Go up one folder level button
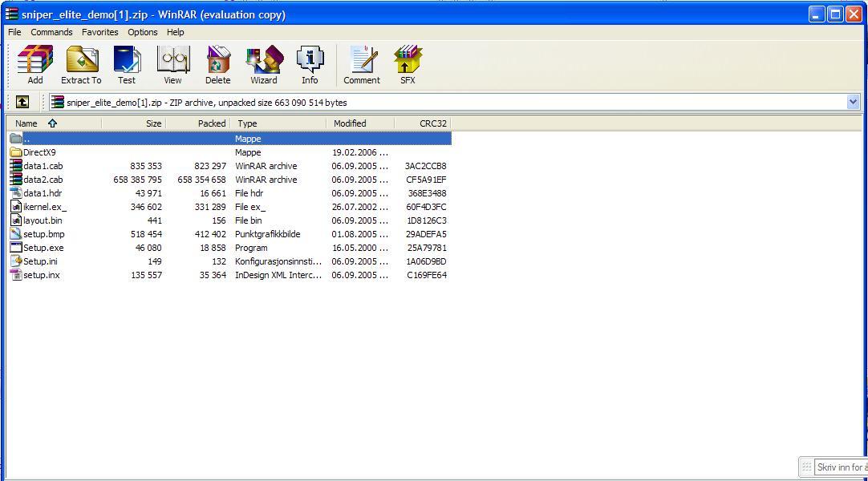 pos(22,102)
